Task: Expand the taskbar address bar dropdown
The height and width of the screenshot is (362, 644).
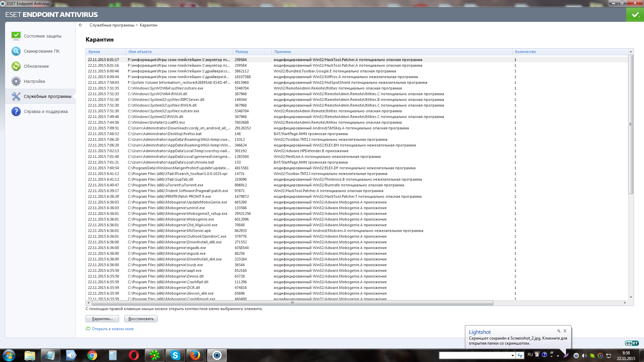Action: click(513, 355)
